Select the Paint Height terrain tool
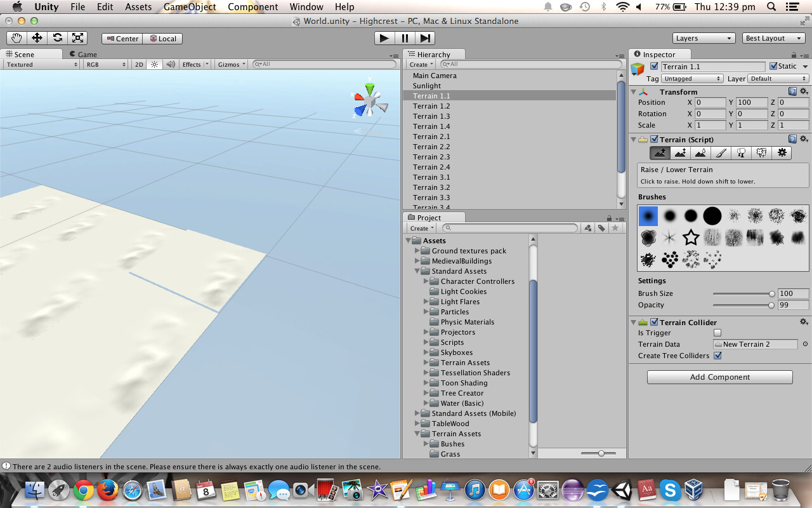 pyautogui.click(x=679, y=152)
